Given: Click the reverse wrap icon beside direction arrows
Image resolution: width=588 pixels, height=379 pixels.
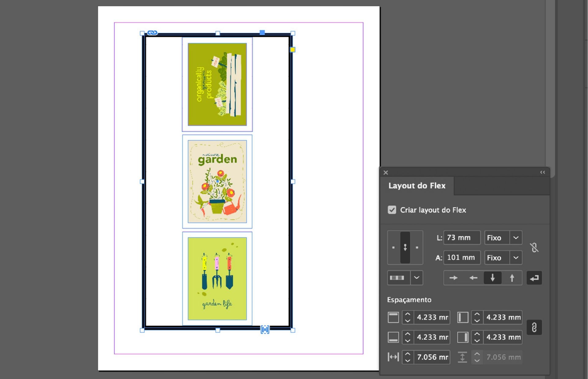Looking at the screenshot, I should tap(534, 278).
